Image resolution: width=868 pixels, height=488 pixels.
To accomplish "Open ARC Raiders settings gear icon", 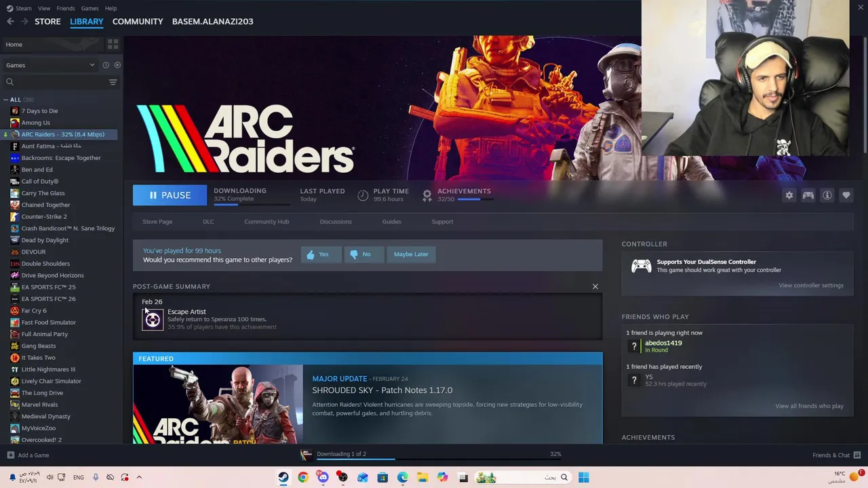I will coord(789,195).
